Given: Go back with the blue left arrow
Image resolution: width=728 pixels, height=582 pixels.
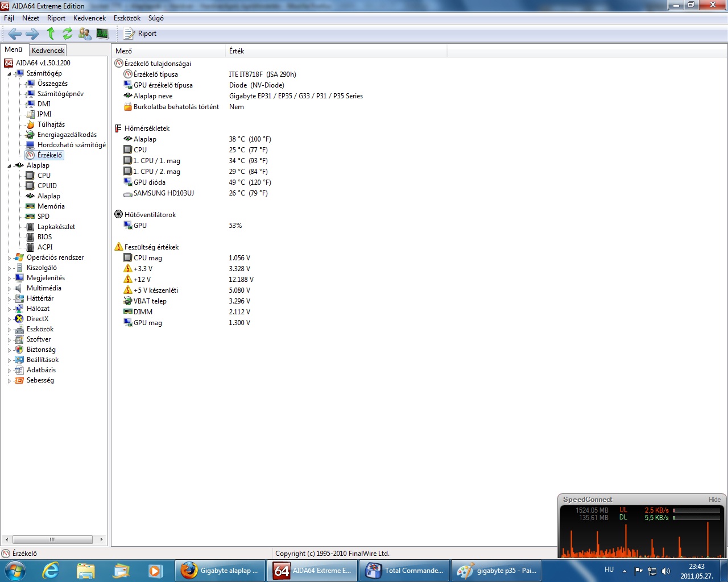Looking at the screenshot, I should pyautogui.click(x=15, y=34).
